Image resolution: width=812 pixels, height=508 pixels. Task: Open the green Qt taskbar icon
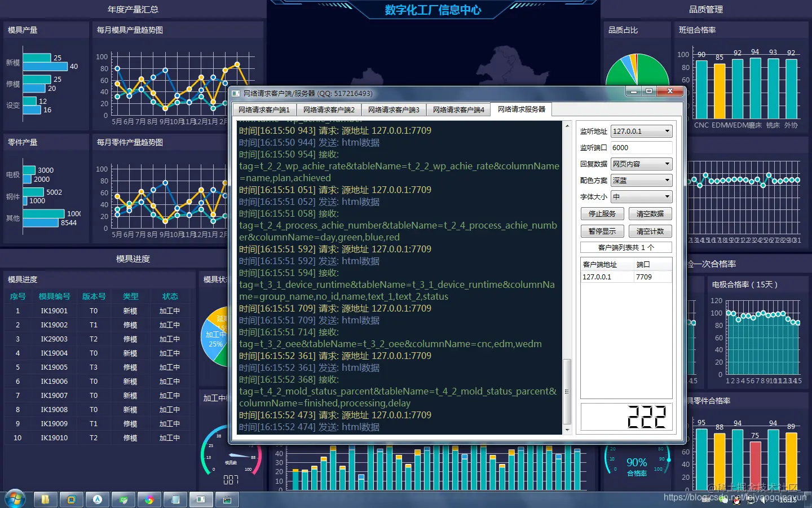tap(123, 500)
